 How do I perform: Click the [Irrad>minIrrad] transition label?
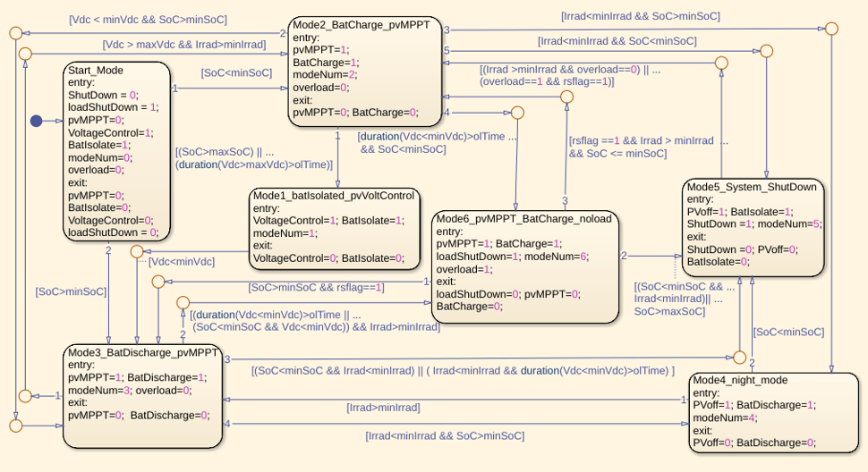pos(383,408)
